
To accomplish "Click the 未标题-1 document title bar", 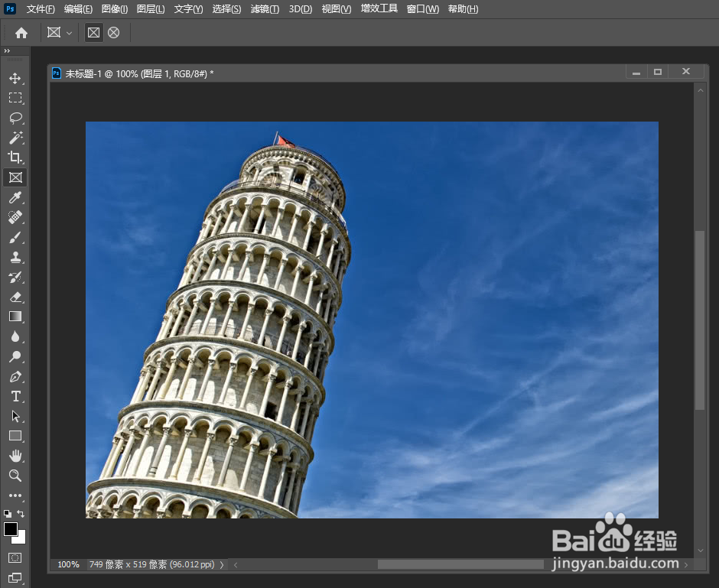I will (379, 73).
